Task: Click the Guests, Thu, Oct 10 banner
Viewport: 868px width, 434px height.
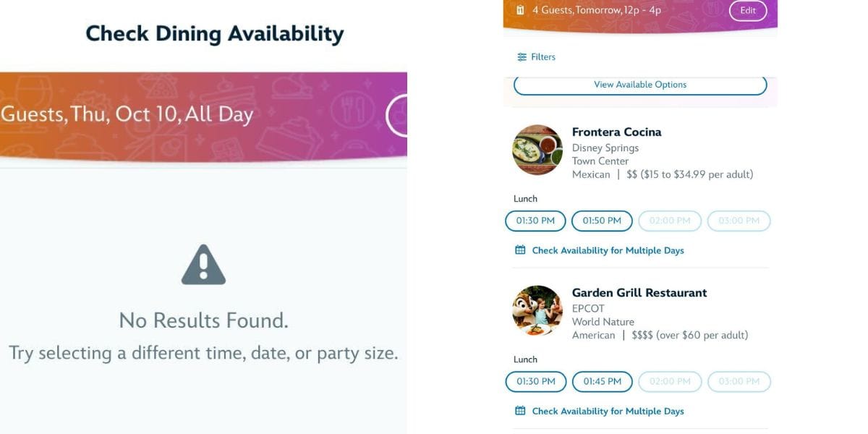Action: pyautogui.click(x=203, y=116)
